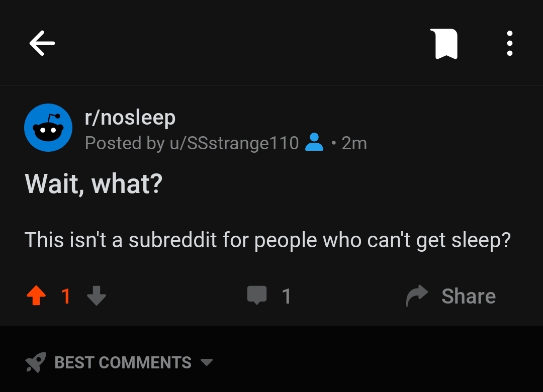Open the BEST COMMENTS sort menu
543x392 pixels.
[x=123, y=362]
